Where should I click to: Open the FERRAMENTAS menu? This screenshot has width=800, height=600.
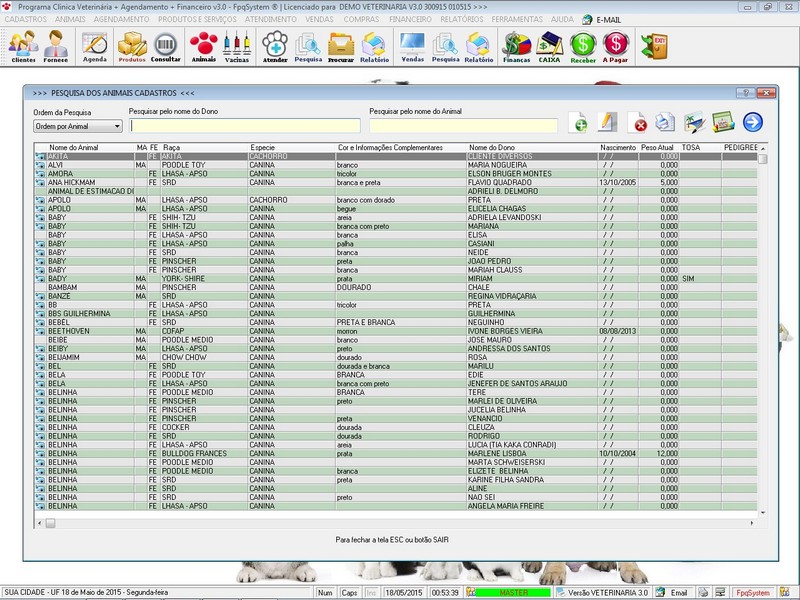[517, 19]
